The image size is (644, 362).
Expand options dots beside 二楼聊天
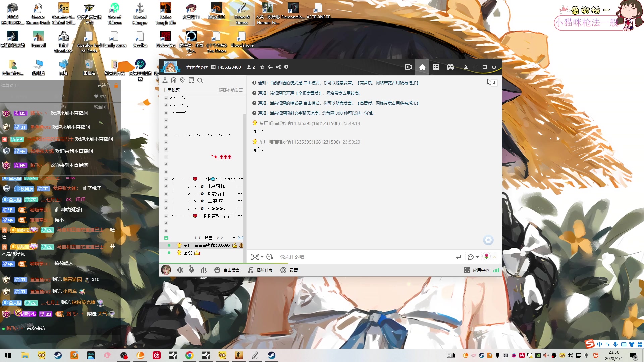(239, 201)
